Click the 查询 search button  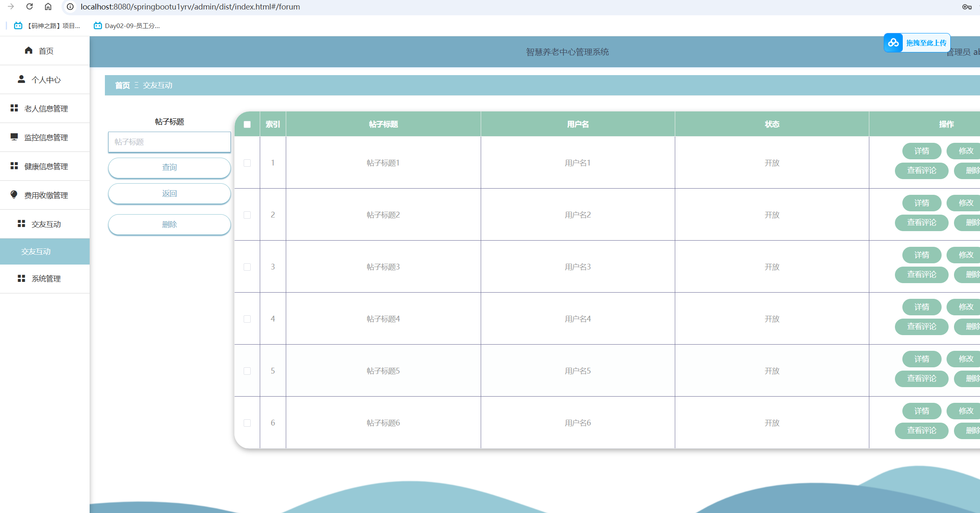[x=169, y=168]
